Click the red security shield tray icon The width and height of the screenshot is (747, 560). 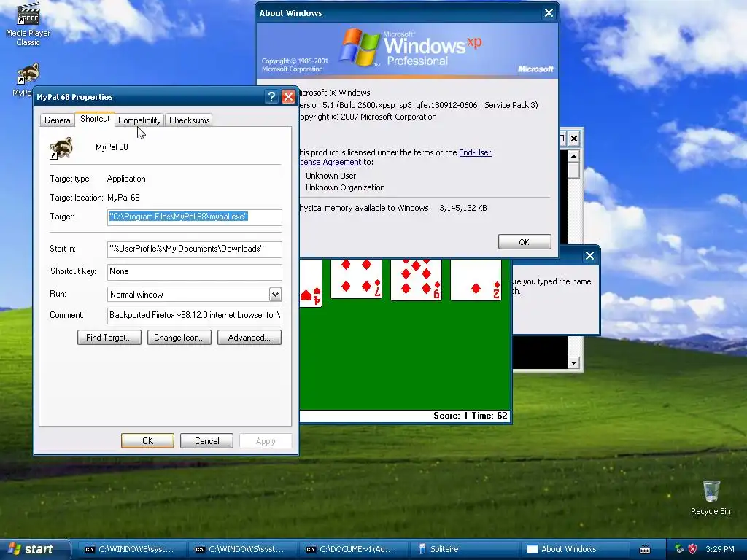(693, 549)
